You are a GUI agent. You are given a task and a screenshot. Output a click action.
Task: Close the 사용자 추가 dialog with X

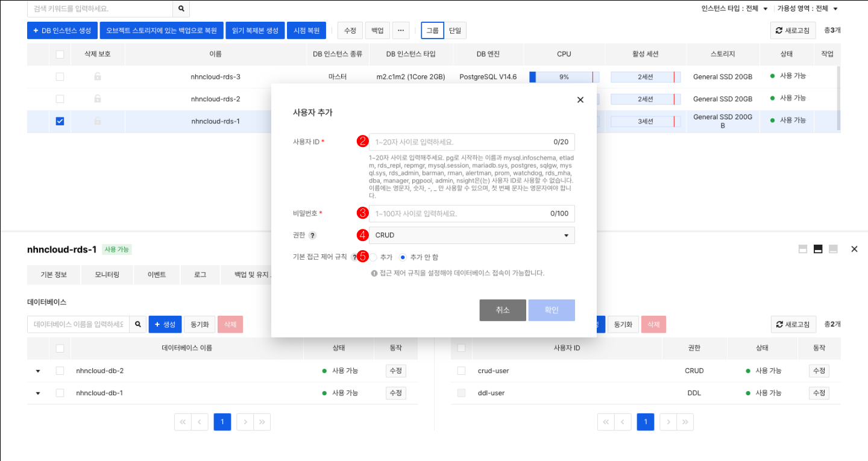(x=580, y=100)
